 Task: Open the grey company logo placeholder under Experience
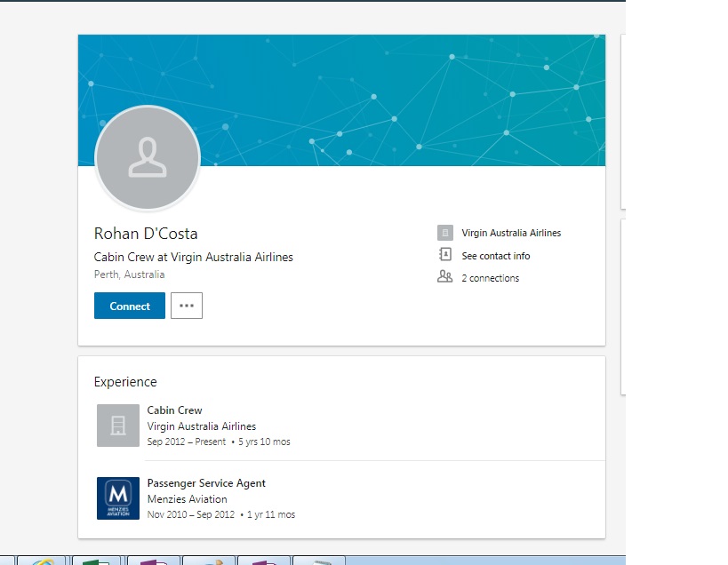118,426
